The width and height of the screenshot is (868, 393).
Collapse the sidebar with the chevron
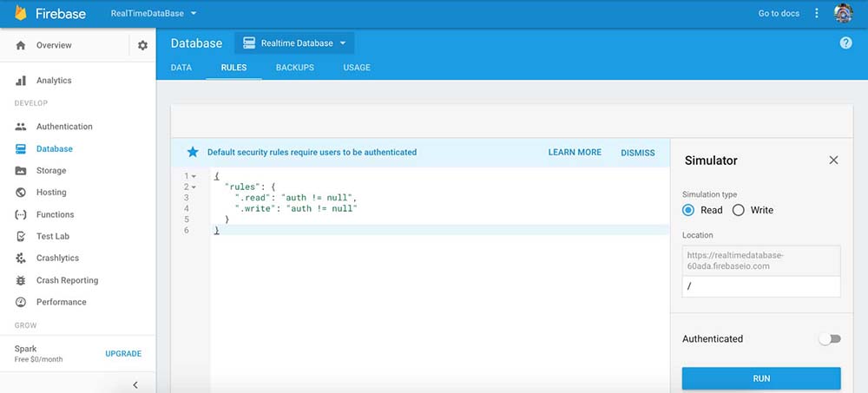pos(135,384)
